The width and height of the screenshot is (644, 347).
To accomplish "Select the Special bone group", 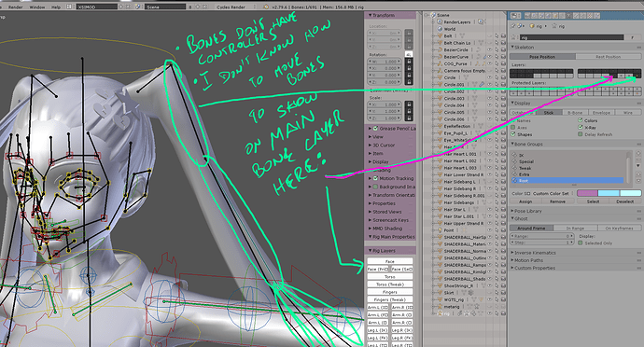I will 568,161.
